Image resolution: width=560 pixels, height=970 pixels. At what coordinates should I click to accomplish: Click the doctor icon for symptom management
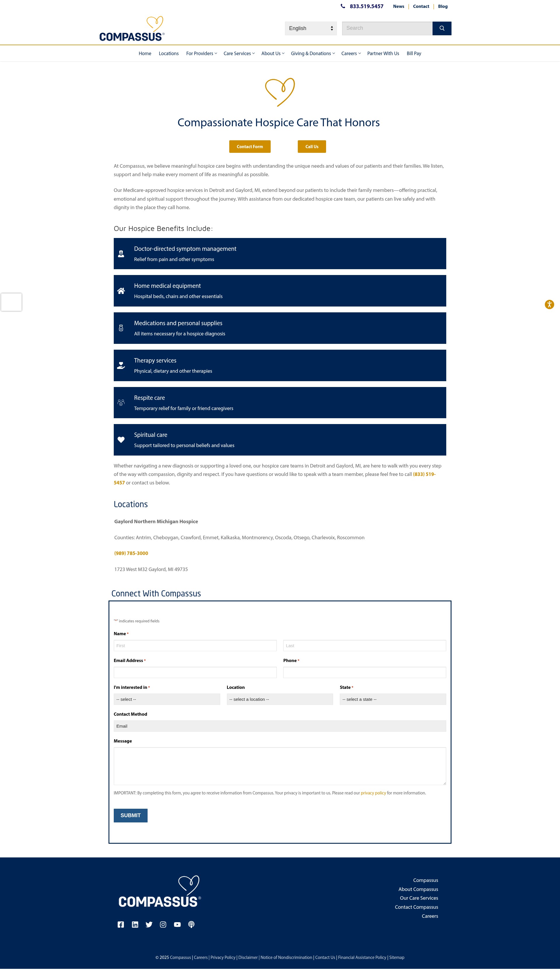[121, 254]
